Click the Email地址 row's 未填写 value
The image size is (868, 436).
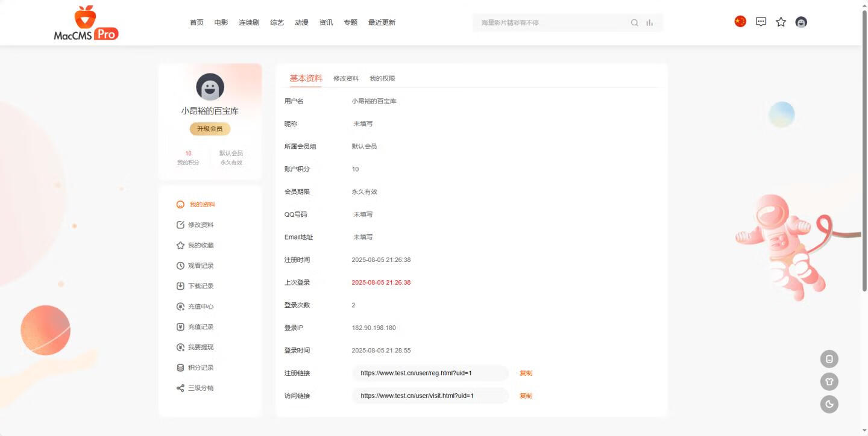click(363, 237)
